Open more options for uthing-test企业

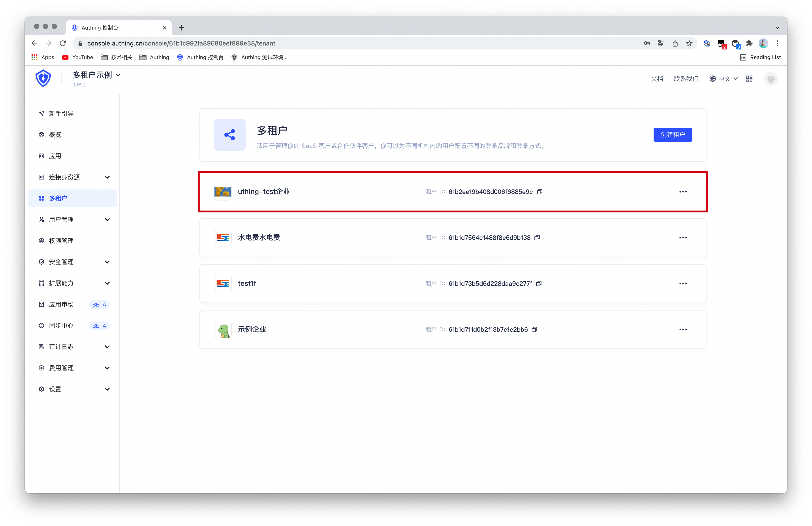tap(683, 192)
